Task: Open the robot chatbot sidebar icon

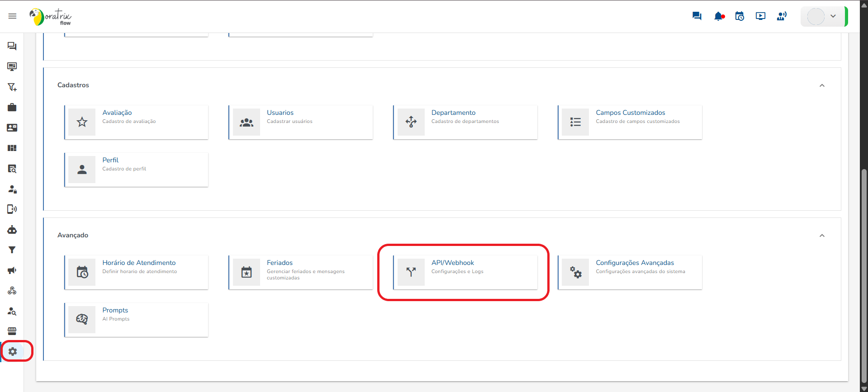Action: coord(12,230)
